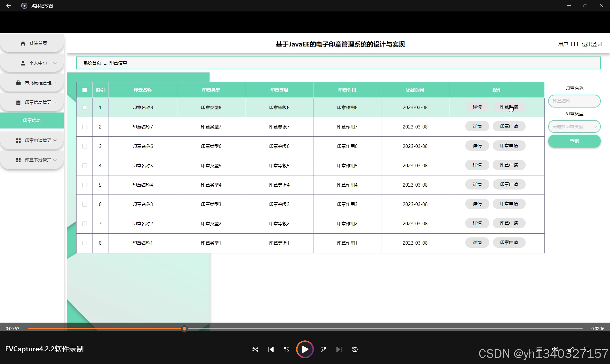
Task: Skip to next track
Action: tap(339, 349)
